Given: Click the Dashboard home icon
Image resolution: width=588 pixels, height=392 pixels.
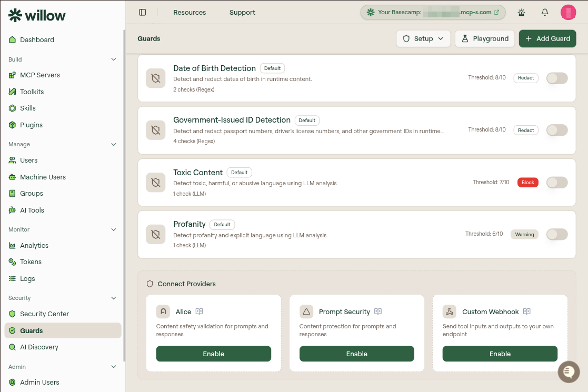Looking at the screenshot, I should click(x=13, y=39).
